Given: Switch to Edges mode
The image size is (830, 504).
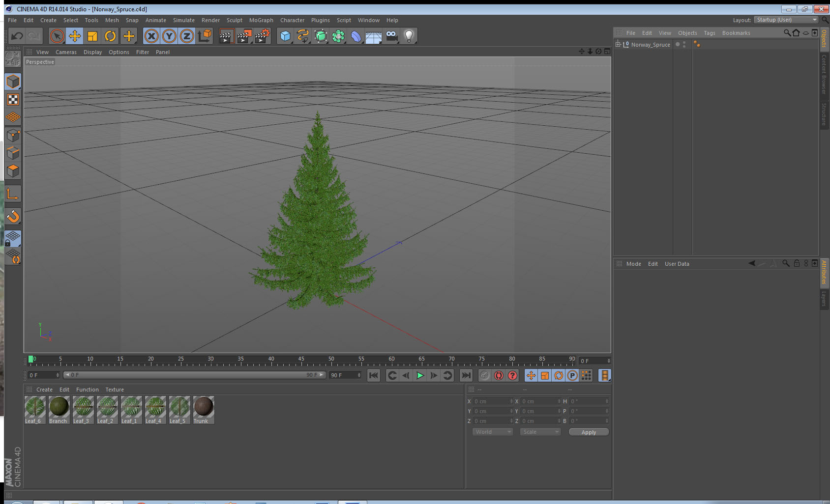Looking at the screenshot, I should pyautogui.click(x=13, y=153).
